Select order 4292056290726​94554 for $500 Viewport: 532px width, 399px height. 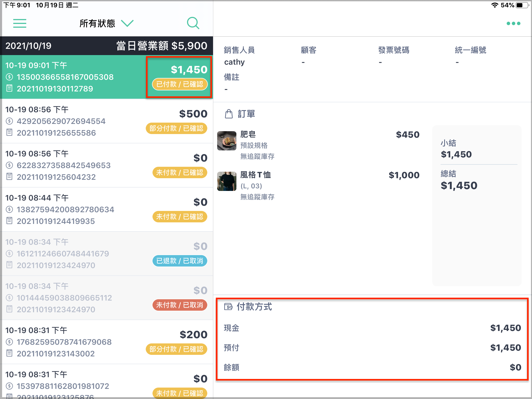coord(107,121)
